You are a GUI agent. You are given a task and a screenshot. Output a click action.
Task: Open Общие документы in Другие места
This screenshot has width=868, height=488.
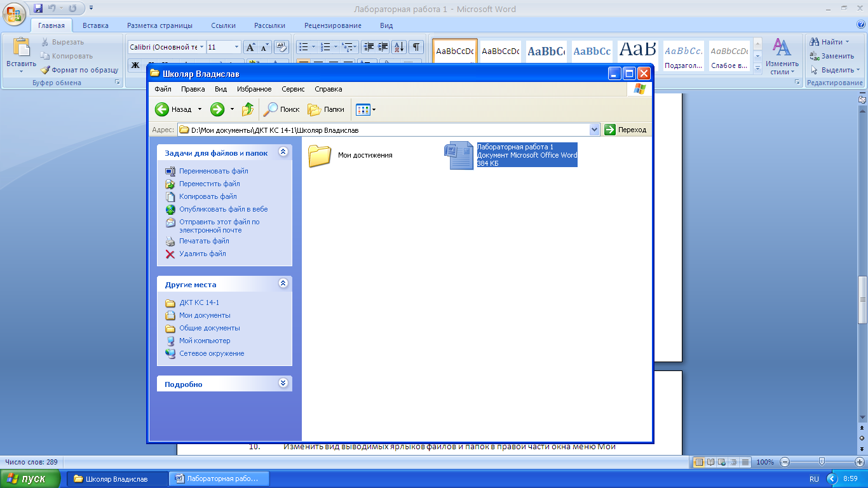pos(202,328)
